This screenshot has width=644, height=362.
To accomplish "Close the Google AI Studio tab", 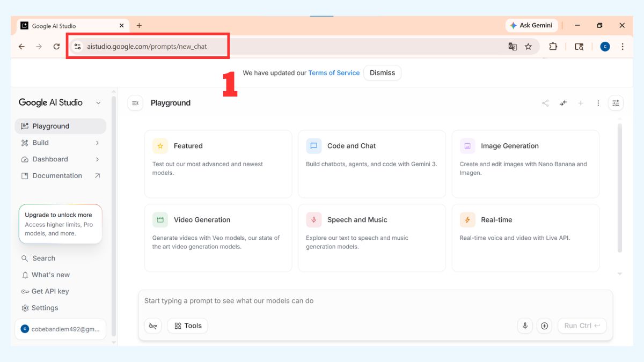I will pos(122,25).
